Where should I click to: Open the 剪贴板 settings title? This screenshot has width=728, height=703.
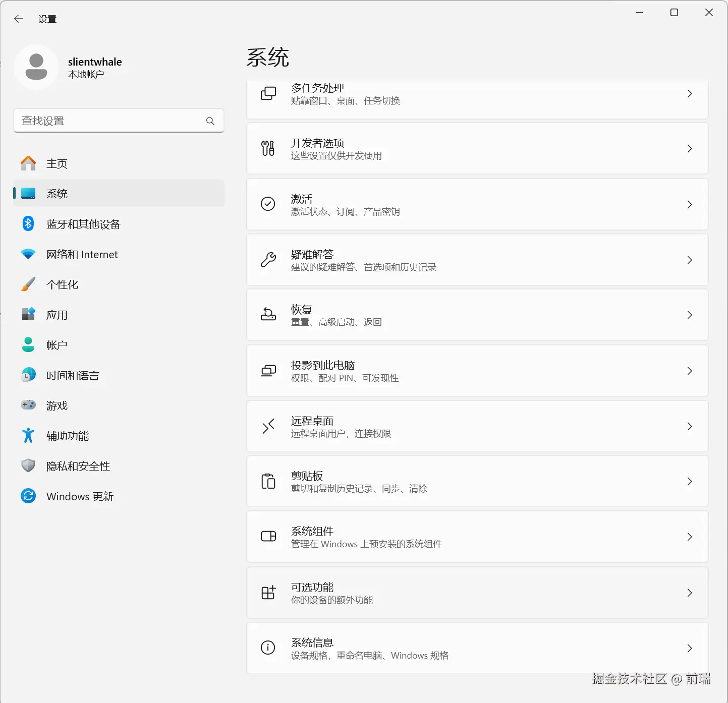pos(307,476)
